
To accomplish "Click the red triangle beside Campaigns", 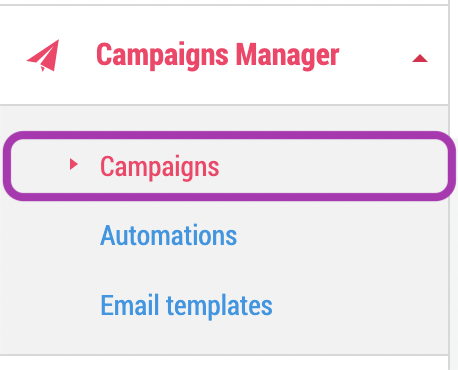I will pos(74,164).
